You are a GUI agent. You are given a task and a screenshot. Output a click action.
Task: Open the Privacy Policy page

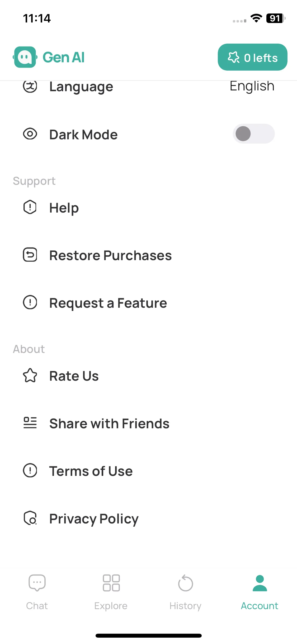tap(149, 518)
